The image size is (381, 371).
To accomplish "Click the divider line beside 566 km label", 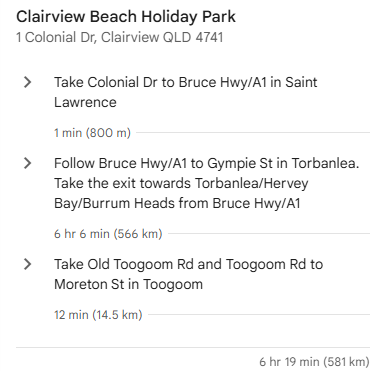I will tap(269, 234).
